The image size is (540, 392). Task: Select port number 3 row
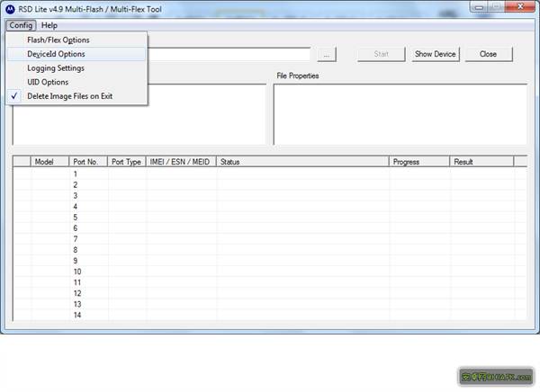pyautogui.click(x=270, y=196)
